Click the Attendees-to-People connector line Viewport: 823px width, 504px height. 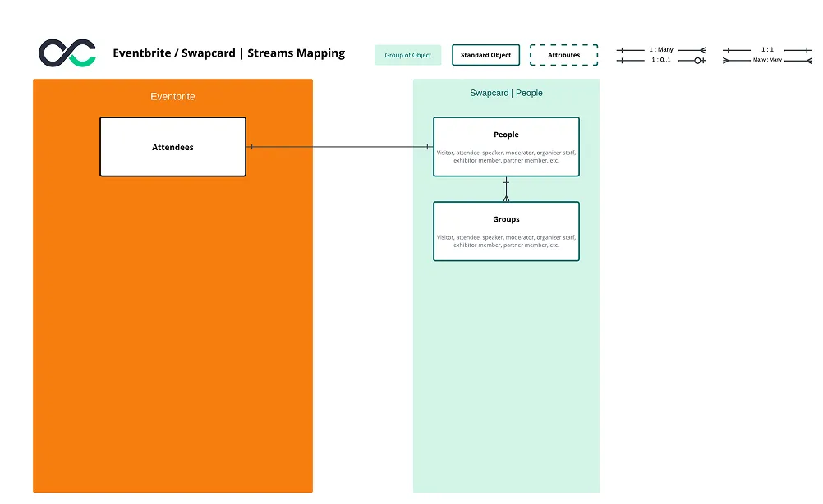coord(339,147)
